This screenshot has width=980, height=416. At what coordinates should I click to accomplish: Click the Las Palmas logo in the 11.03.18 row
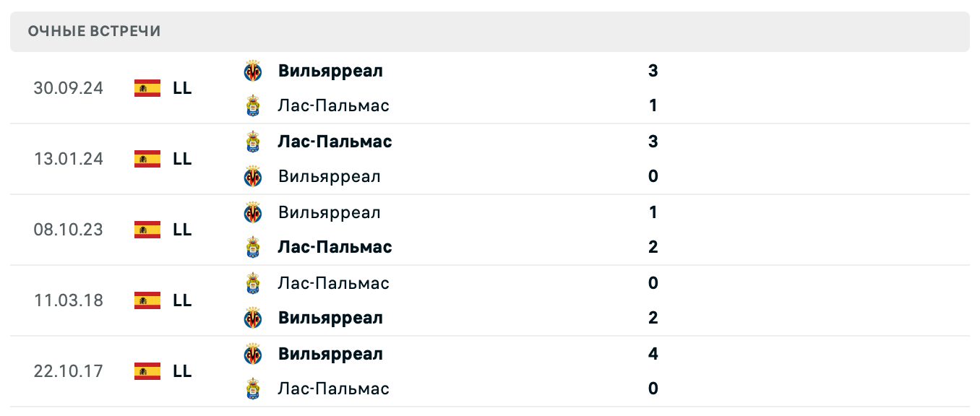click(x=254, y=282)
